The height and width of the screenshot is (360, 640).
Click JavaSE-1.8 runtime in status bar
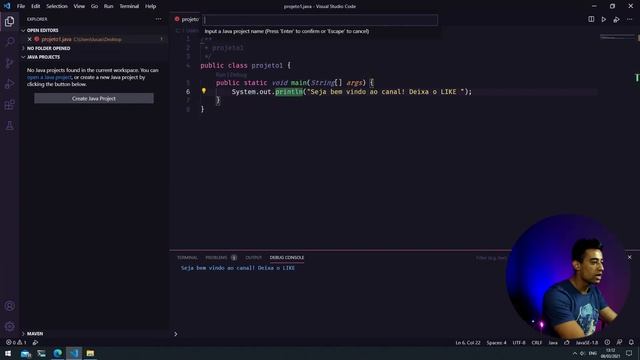[x=587, y=342]
